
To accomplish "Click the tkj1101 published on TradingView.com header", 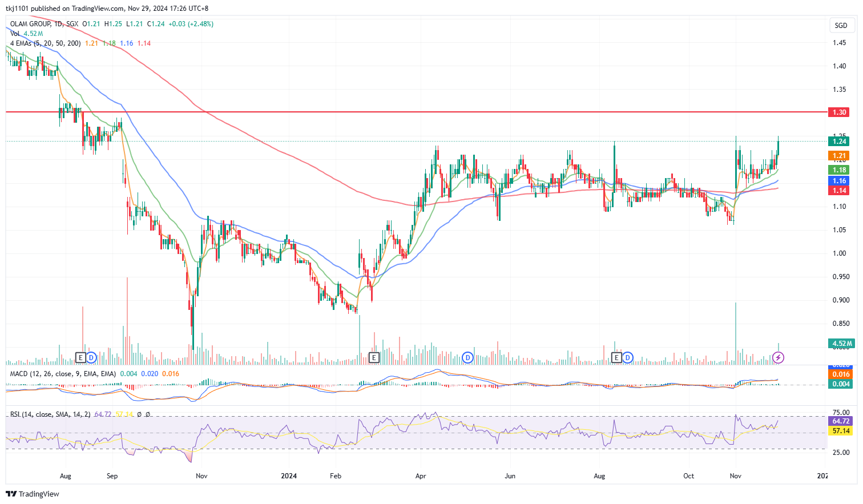I will (107, 9).
